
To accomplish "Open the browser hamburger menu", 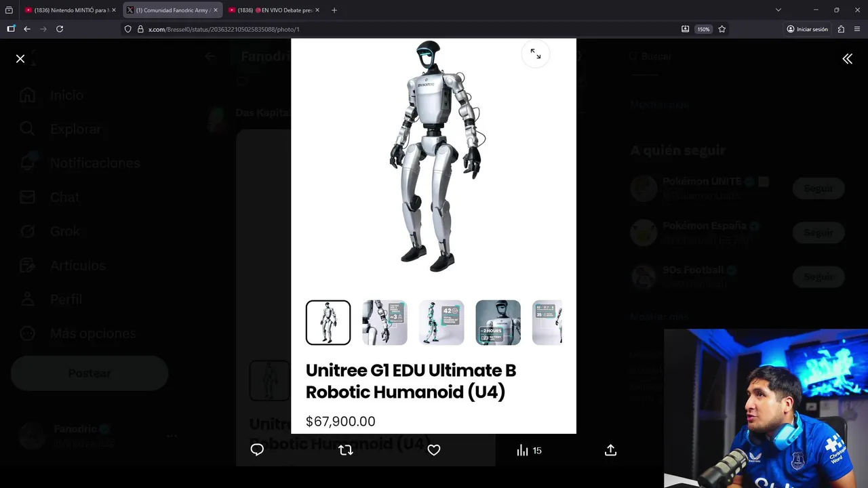I will click(x=857, y=29).
